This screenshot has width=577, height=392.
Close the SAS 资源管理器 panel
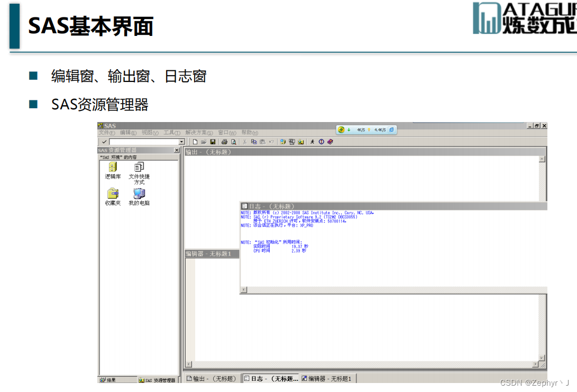[x=177, y=150]
